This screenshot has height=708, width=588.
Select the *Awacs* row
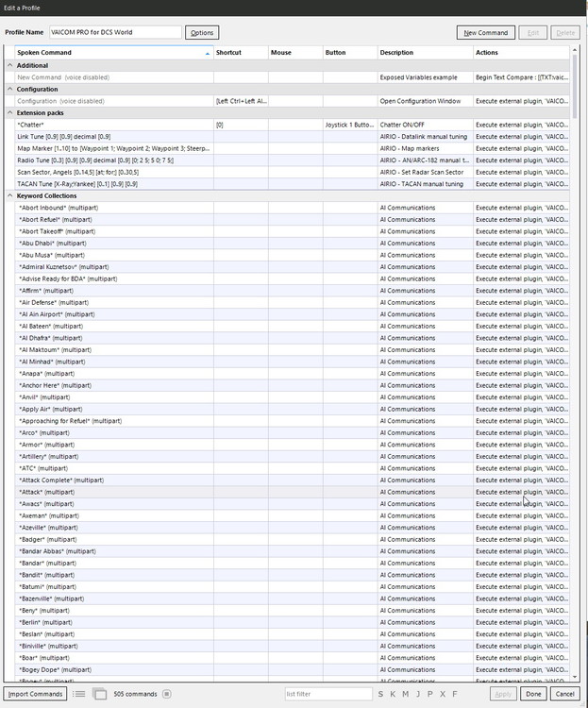[293, 504]
